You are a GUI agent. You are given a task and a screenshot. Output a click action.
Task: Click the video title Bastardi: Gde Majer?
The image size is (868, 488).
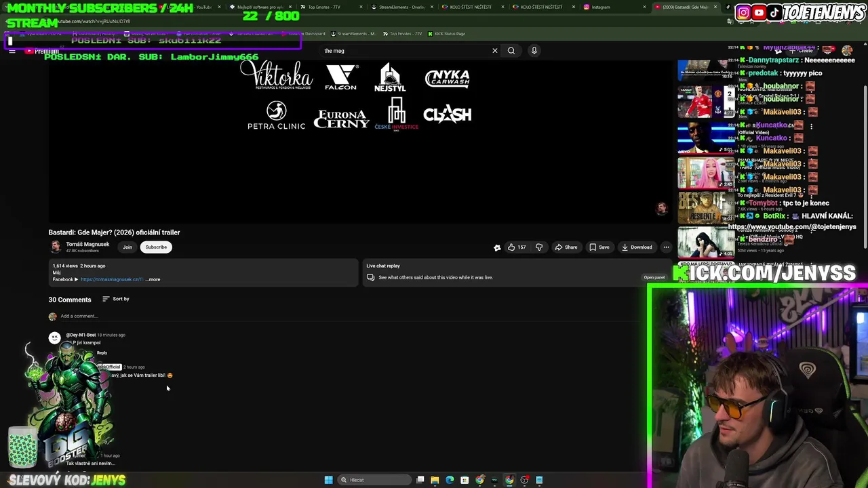coord(114,232)
